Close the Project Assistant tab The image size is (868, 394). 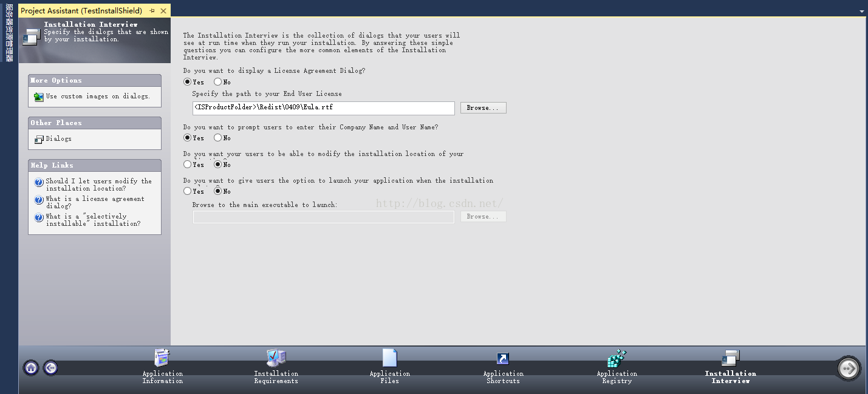163,11
